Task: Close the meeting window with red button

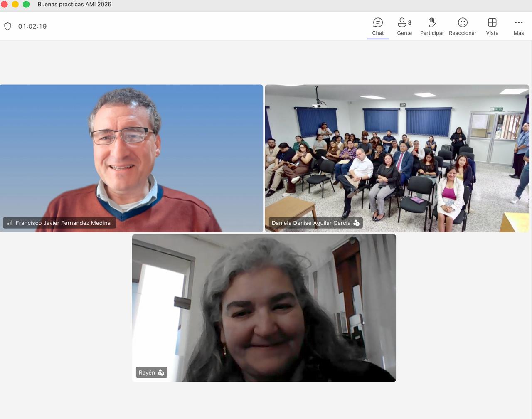Action: pos(4,4)
